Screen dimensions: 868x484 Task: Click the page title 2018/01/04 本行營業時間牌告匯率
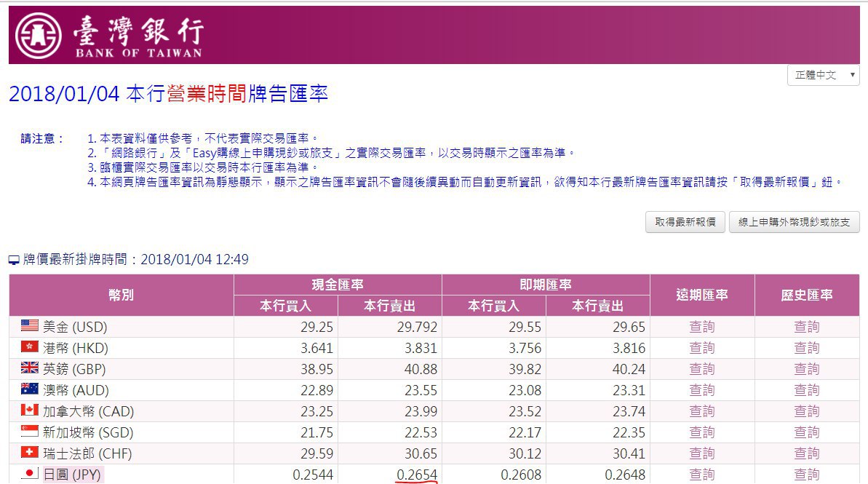click(169, 94)
